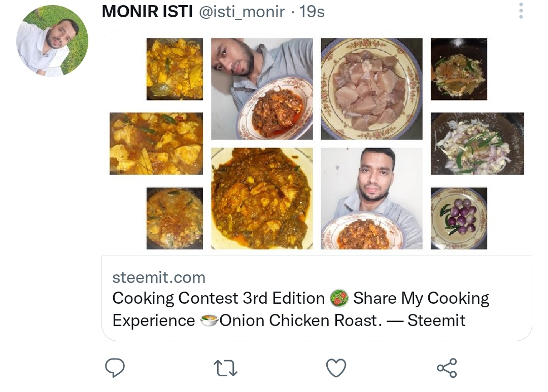
Task: Open the share icon for this tweet
Action: tap(447, 368)
